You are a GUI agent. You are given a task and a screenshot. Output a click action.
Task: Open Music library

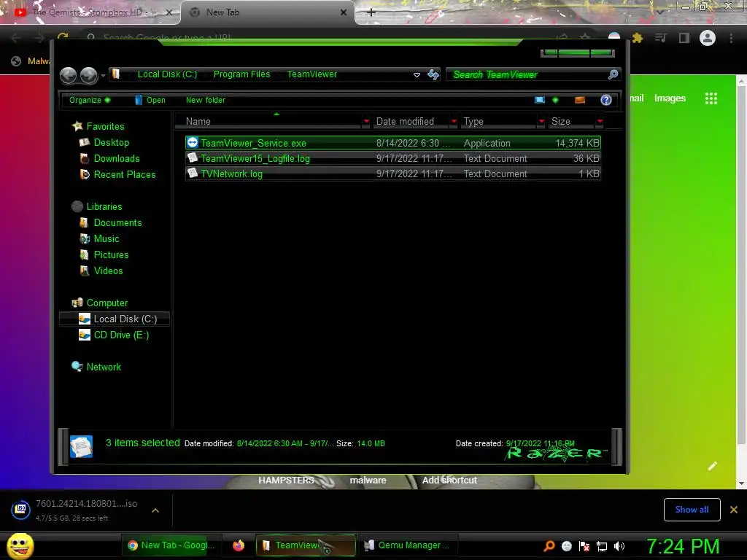pos(107,239)
